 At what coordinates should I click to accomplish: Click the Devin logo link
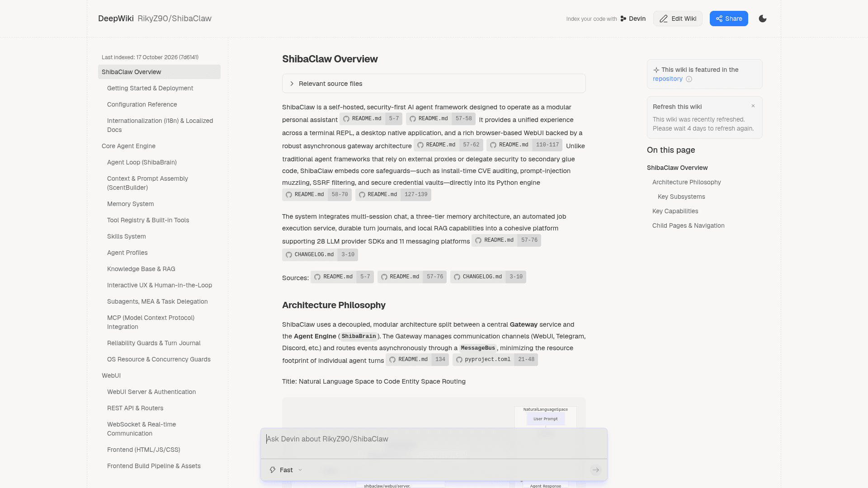(633, 19)
